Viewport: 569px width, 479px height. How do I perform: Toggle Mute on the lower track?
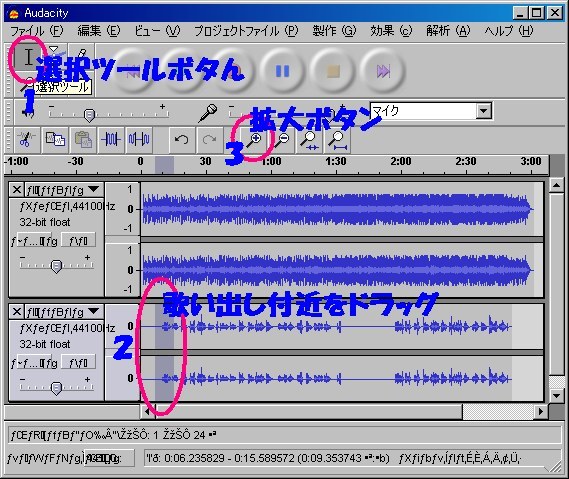point(34,363)
